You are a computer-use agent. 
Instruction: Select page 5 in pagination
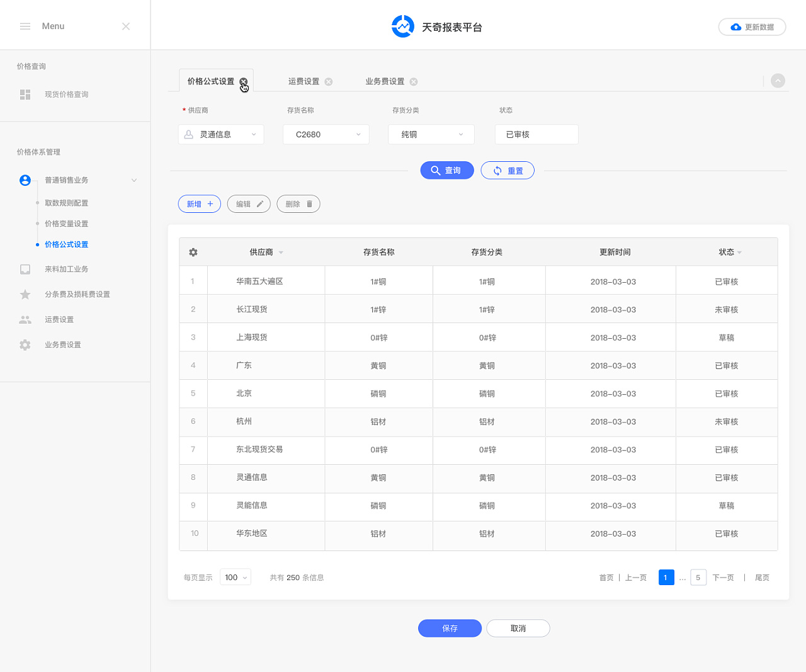click(x=698, y=578)
